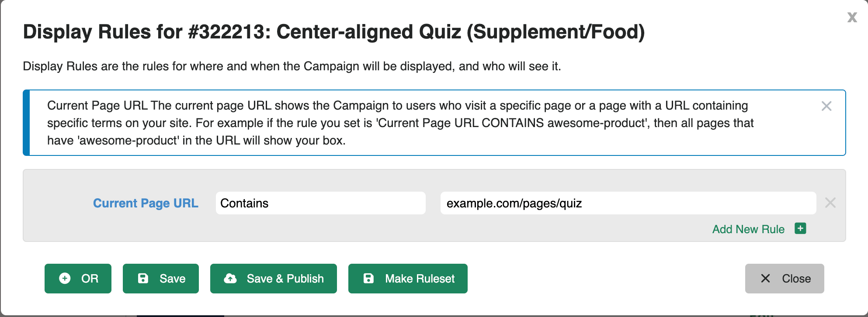Create a ruleset with Make Ruleset
The width and height of the screenshot is (868, 317).
[x=407, y=278]
